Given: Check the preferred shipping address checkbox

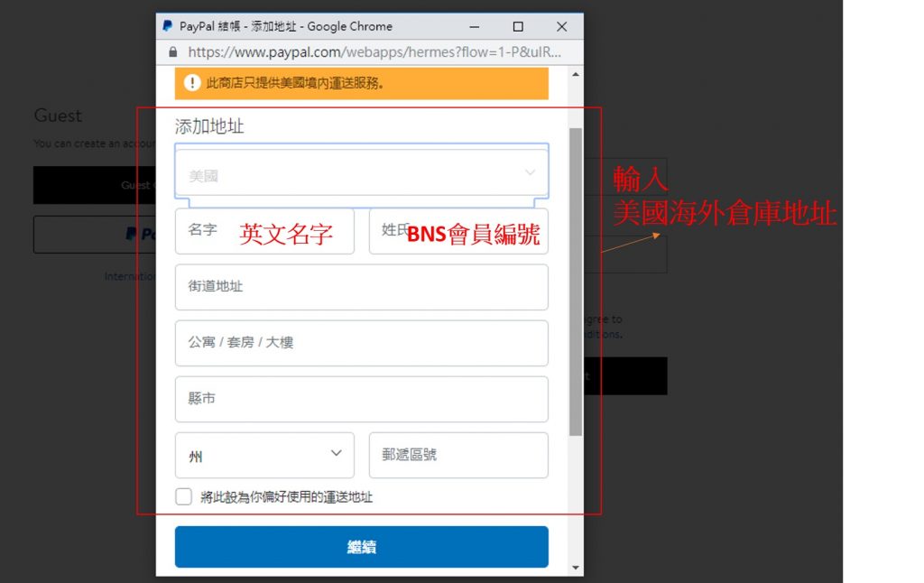Looking at the screenshot, I should (184, 496).
